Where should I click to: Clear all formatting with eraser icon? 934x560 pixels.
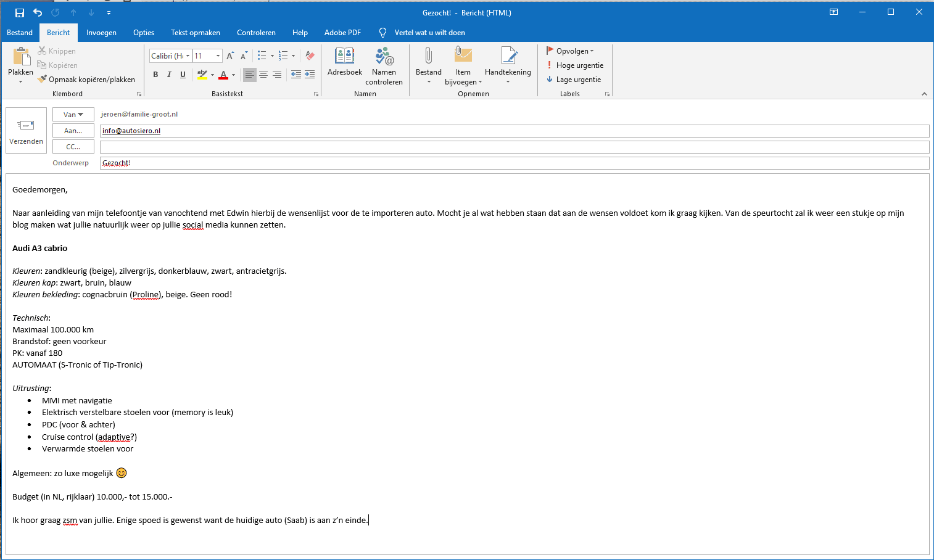[x=310, y=56]
